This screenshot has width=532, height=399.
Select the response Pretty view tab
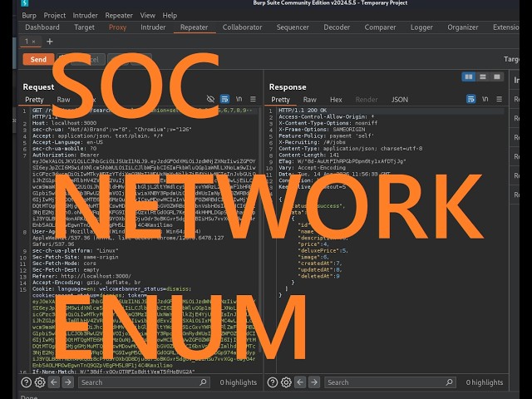pos(281,100)
